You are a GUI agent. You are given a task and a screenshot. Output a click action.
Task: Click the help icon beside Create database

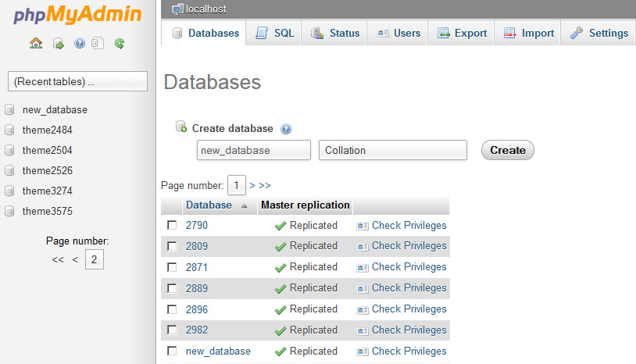pos(286,129)
